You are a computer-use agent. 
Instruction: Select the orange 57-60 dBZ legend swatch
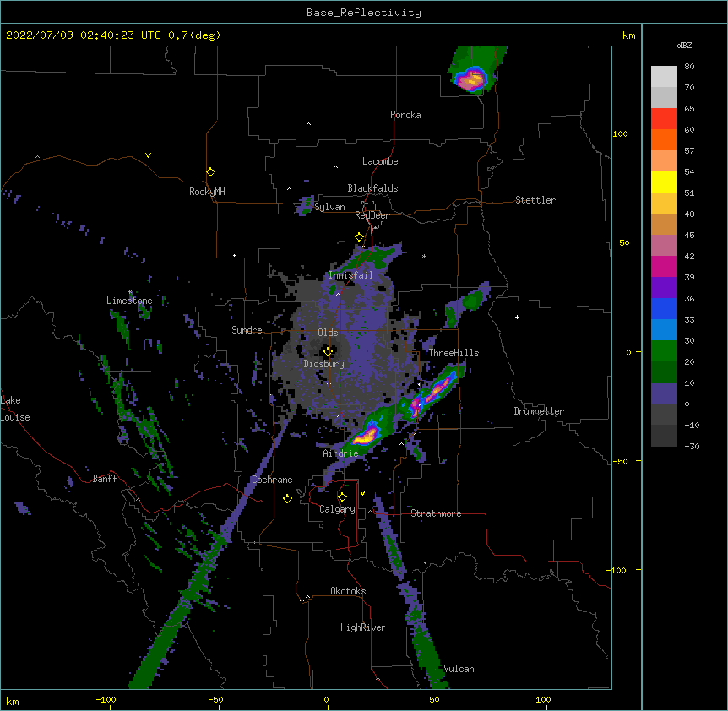tap(664, 139)
